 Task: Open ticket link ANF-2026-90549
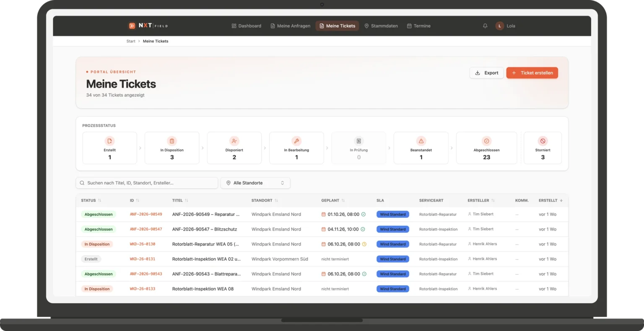coord(146,215)
